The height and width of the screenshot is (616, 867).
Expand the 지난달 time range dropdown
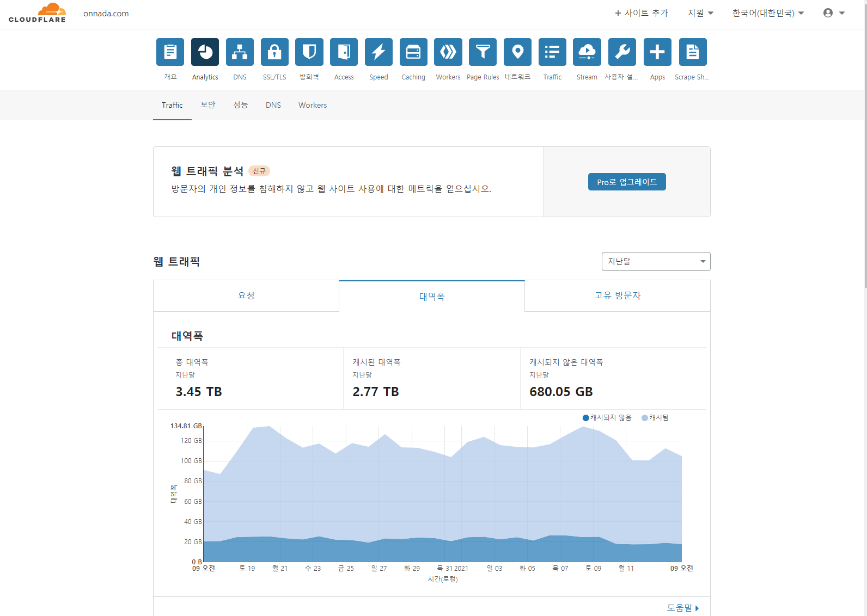coord(656,261)
